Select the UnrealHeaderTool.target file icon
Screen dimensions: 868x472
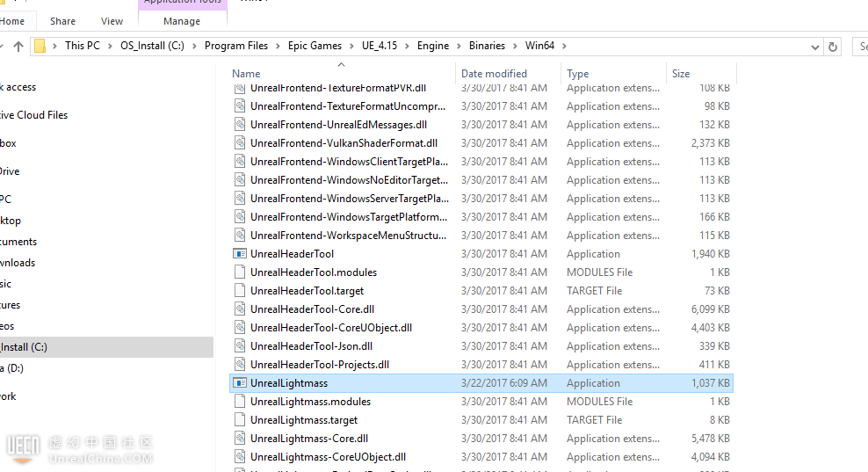pyautogui.click(x=240, y=290)
